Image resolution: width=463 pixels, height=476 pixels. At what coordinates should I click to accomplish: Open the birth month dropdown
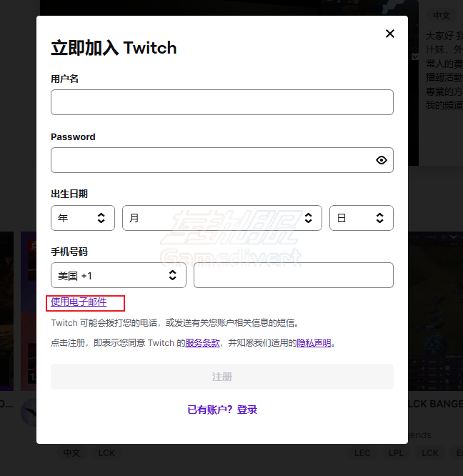click(x=222, y=218)
